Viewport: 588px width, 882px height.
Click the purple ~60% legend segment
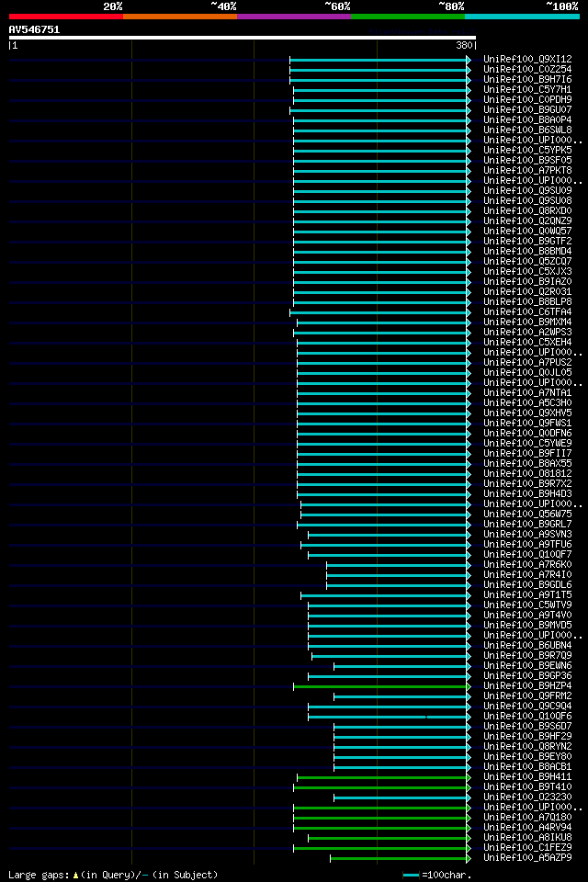coord(294,17)
